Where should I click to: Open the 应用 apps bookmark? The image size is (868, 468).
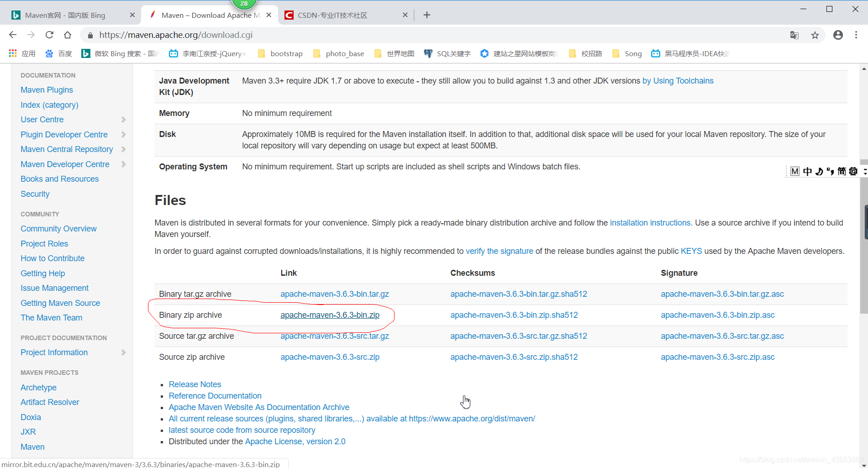tap(22, 53)
